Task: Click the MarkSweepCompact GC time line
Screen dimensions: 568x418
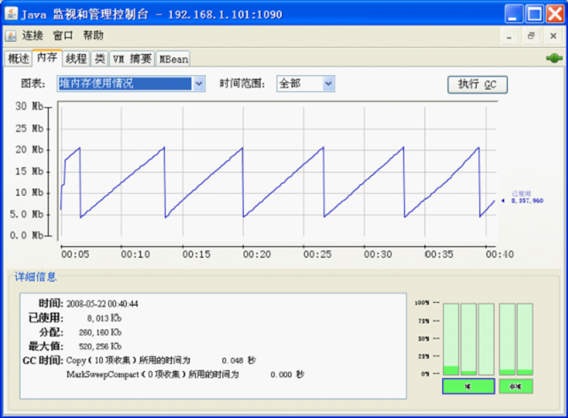Action: pos(185,374)
